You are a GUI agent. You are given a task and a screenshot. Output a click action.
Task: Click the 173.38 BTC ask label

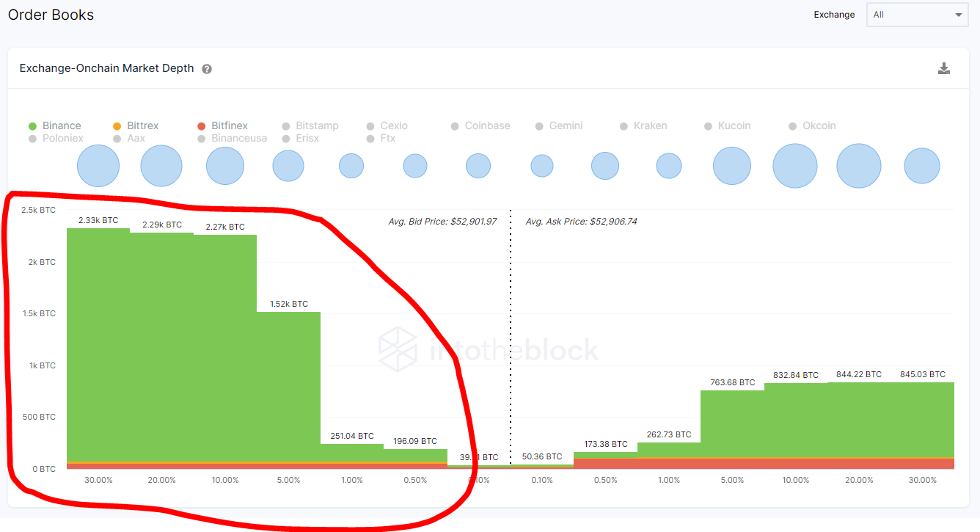(x=605, y=444)
